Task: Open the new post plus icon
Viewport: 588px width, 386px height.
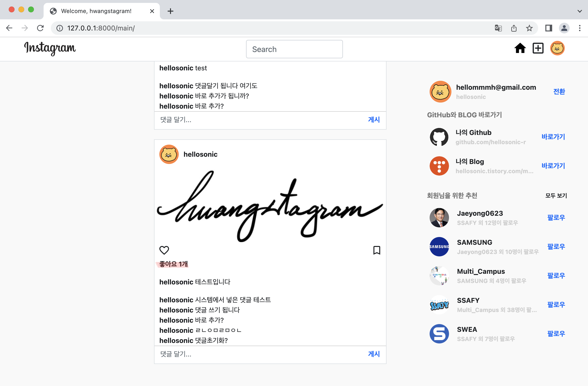Action: [x=538, y=48]
